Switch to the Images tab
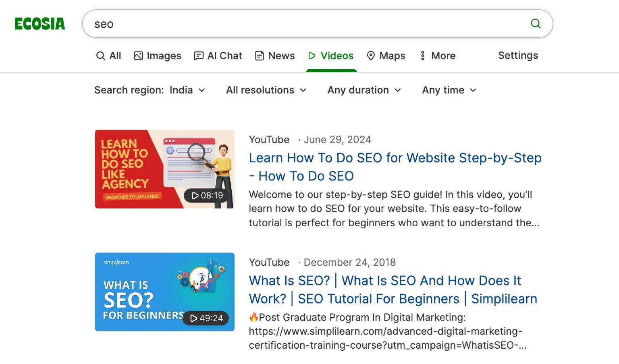 coord(157,56)
